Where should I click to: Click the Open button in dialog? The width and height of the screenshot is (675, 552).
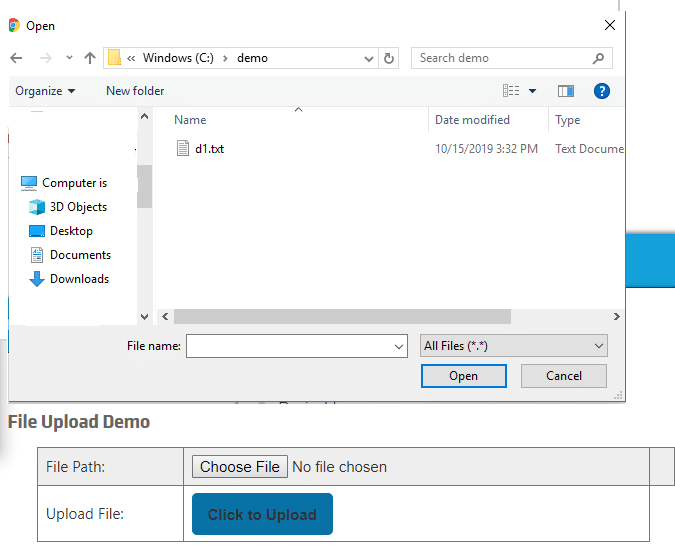pos(464,376)
